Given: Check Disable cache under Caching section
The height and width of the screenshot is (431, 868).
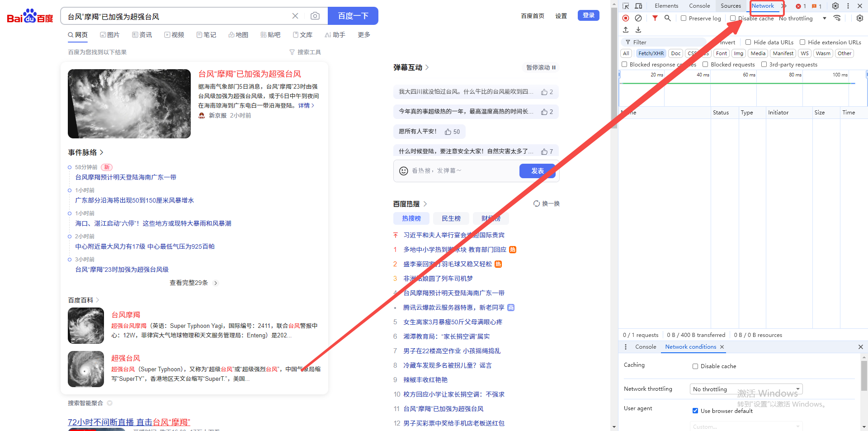Looking at the screenshot, I should coord(695,366).
